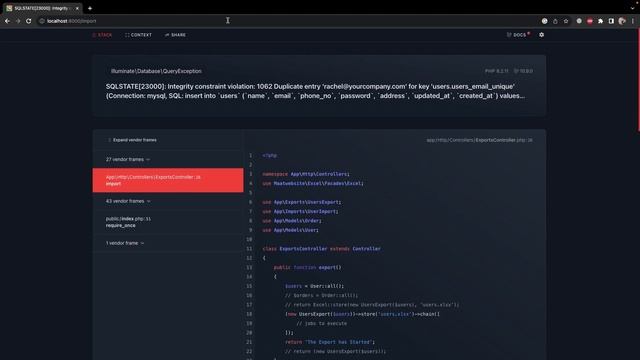Click the Laravel version label
Image resolution: width=640 pixels, height=360 pixels.
click(523, 71)
